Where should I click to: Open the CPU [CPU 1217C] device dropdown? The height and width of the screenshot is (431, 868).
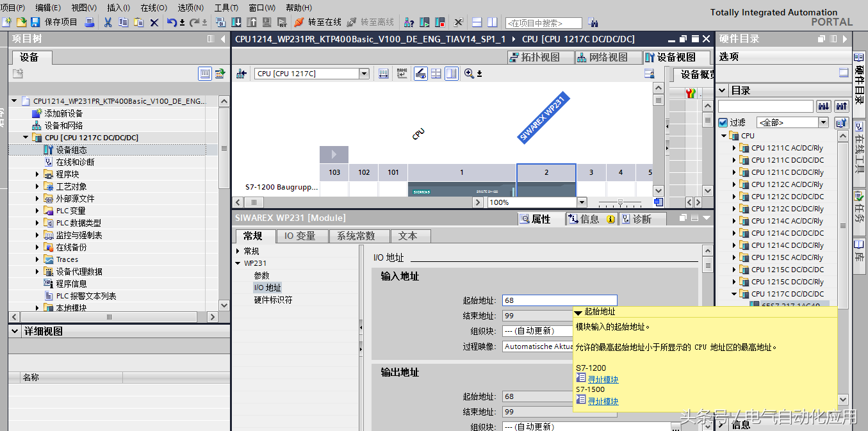pos(364,74)
